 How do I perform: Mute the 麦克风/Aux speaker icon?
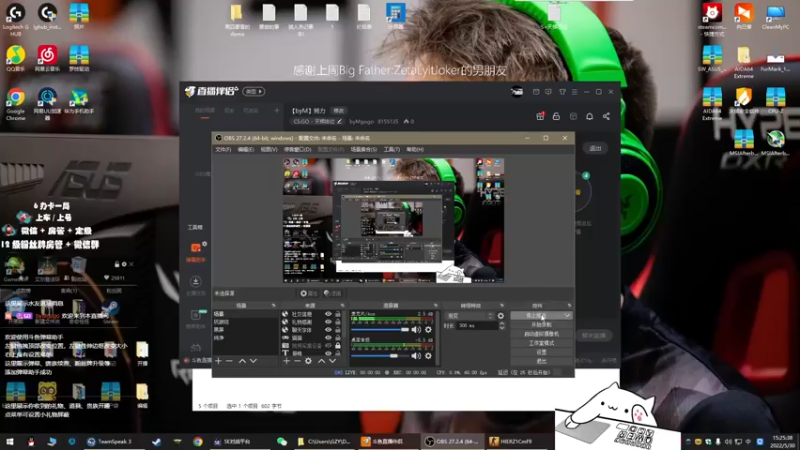point(416,330)
